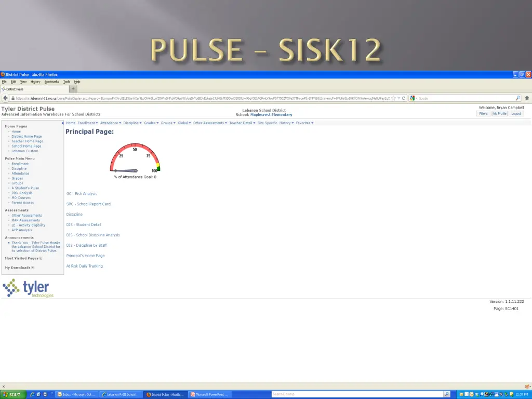532x399 pixels.
Task: Open Internet Explorer from quick launch
Action: click(x=32, y=394)
